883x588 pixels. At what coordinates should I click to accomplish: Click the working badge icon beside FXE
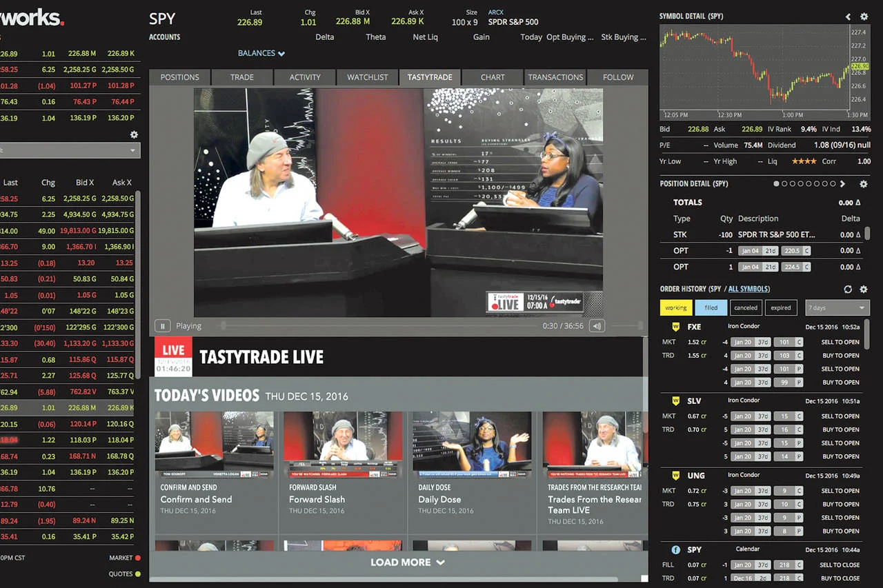coord(676,327)
